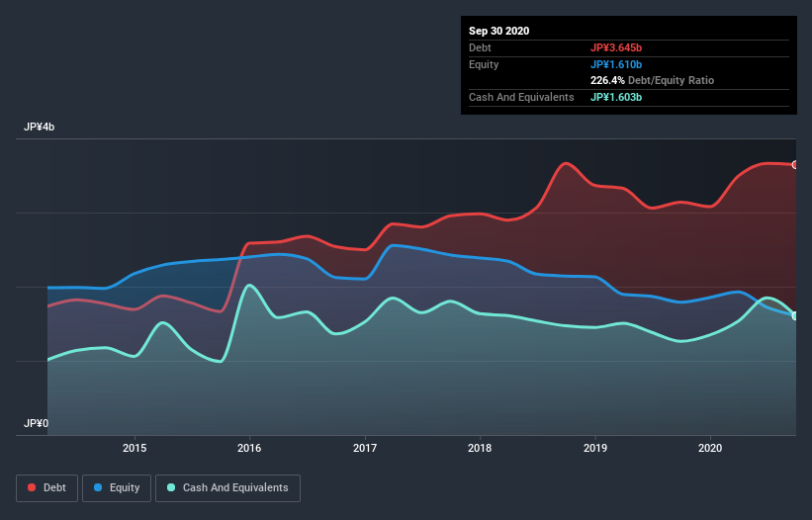Click the 226.4% Debt/Equity Ratio text
The width and height of the screenshot is (812, 520).
coord(652,81)
